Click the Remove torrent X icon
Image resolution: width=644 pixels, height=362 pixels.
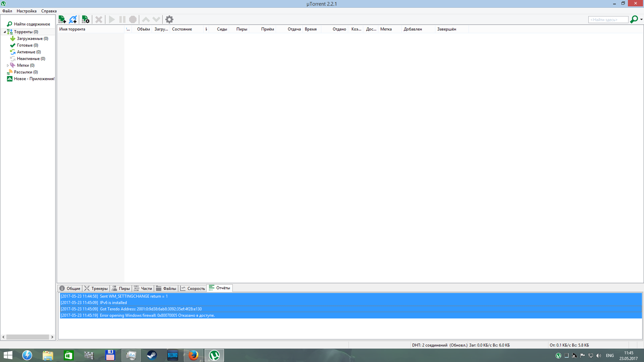click(x=99, y=19)
